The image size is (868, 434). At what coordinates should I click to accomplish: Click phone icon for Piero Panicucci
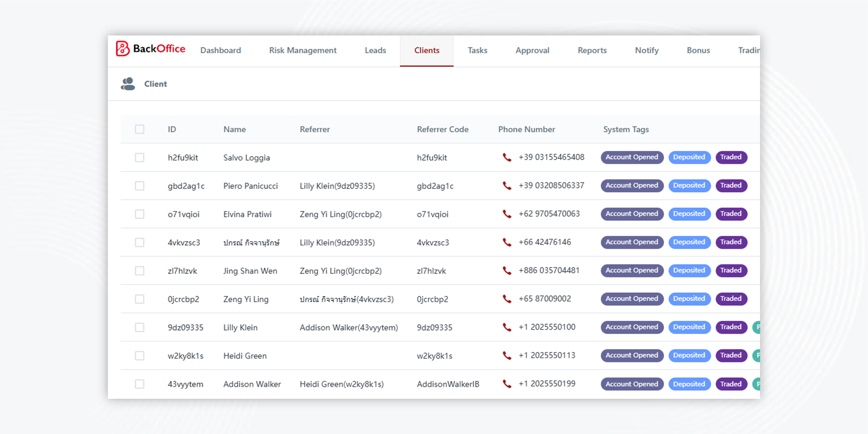click(507, 186)
